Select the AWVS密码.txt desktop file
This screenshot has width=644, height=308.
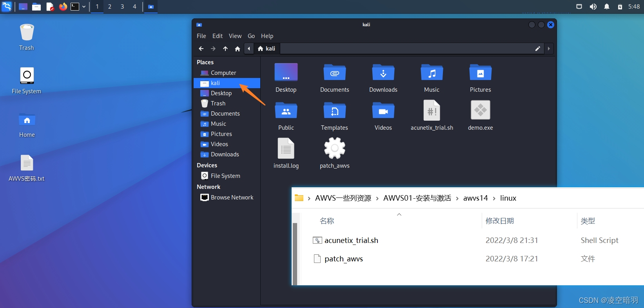coord(27,168)
